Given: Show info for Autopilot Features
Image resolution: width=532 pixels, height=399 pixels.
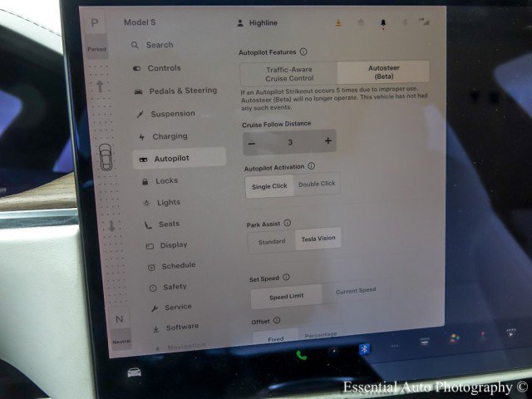Looking at the screenshot, I should 303,52.
